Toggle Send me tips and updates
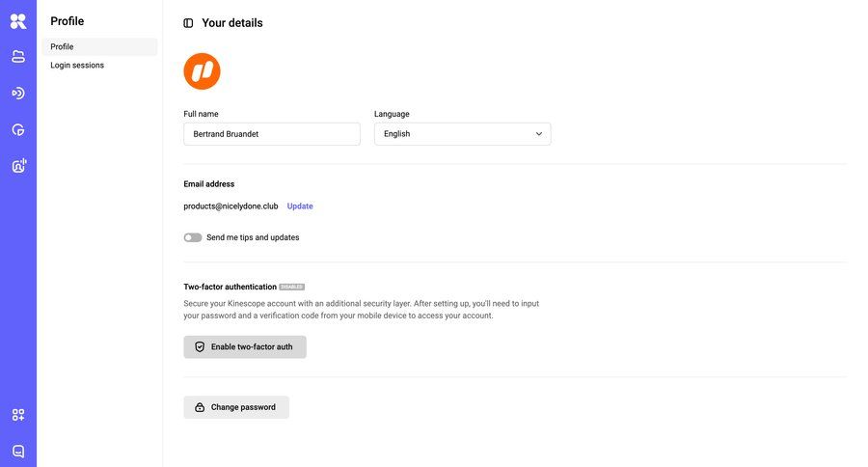The width and height of the screenshot is (868, 467). coord(193,237)
